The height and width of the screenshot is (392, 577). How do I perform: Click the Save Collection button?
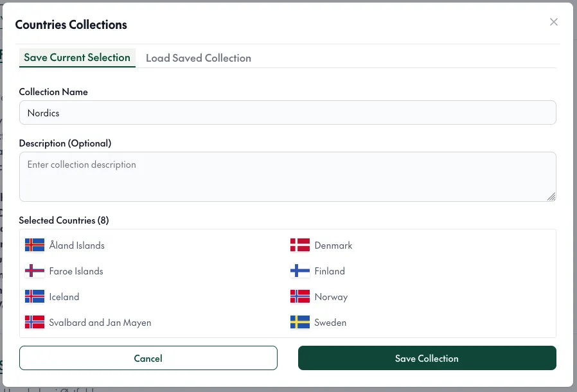click(x=427, y=358)
